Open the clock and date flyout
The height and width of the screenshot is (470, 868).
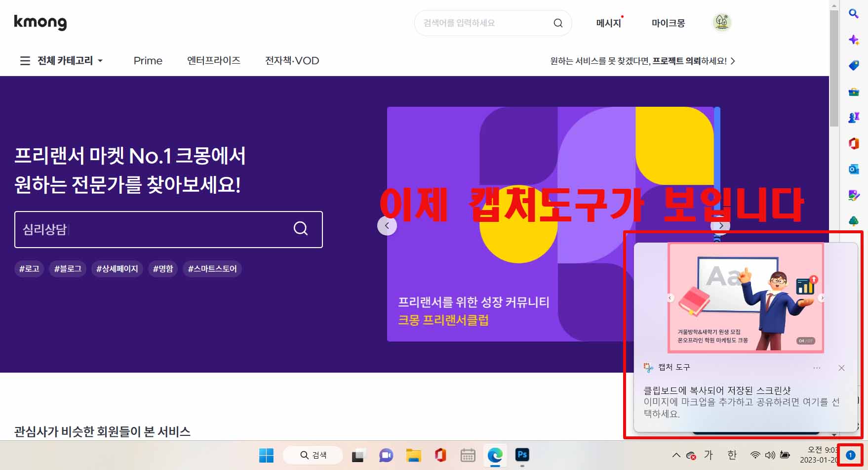point(819,455)
